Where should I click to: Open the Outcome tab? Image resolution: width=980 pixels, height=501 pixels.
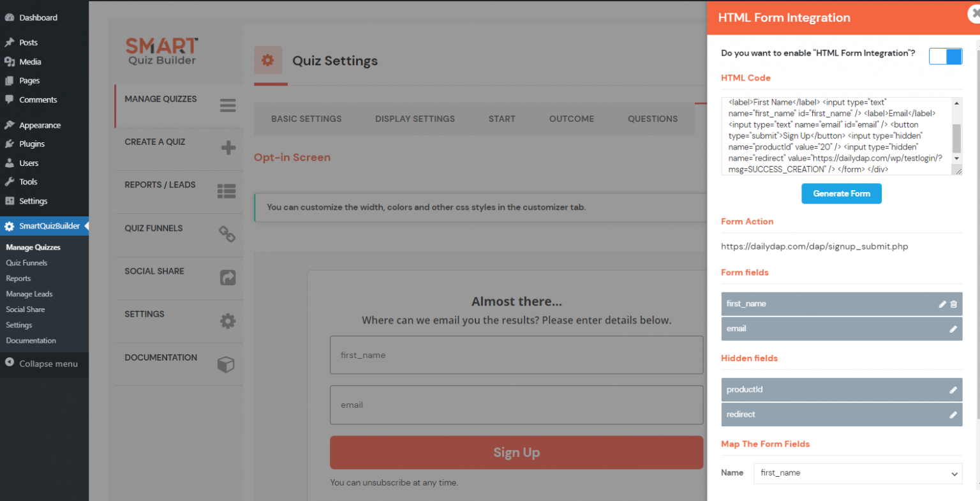pos(571,119)
